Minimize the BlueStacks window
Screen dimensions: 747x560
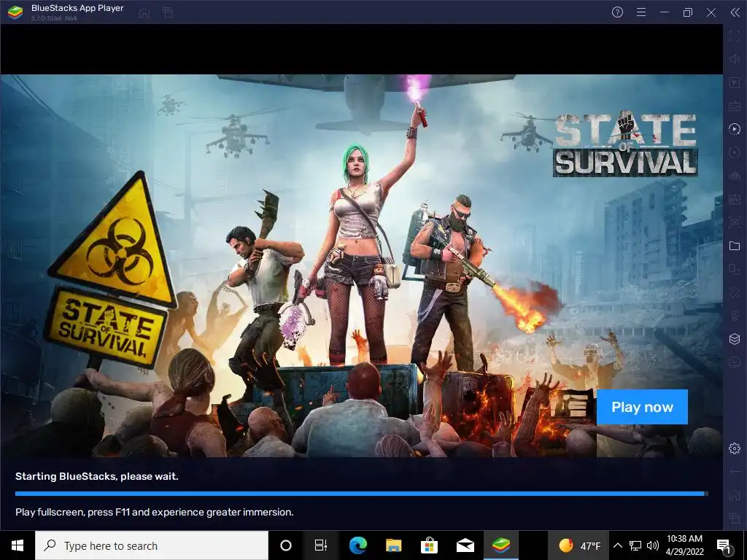point(665,12)
